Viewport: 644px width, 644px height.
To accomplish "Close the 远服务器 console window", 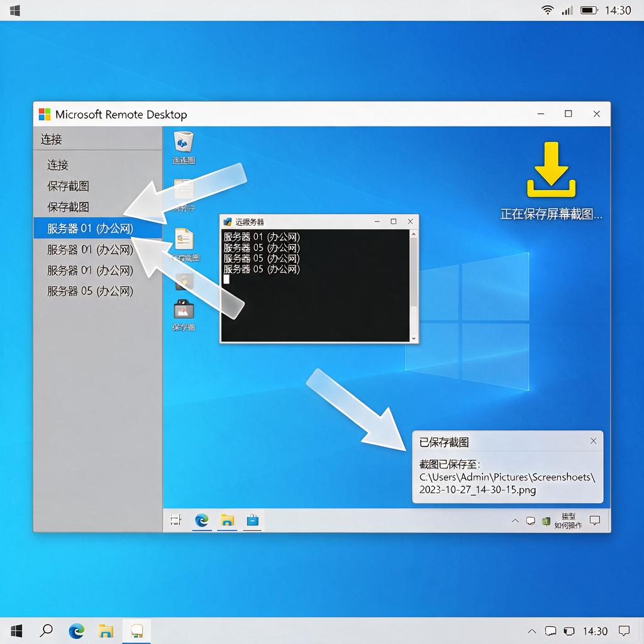I will coord(410,221).
